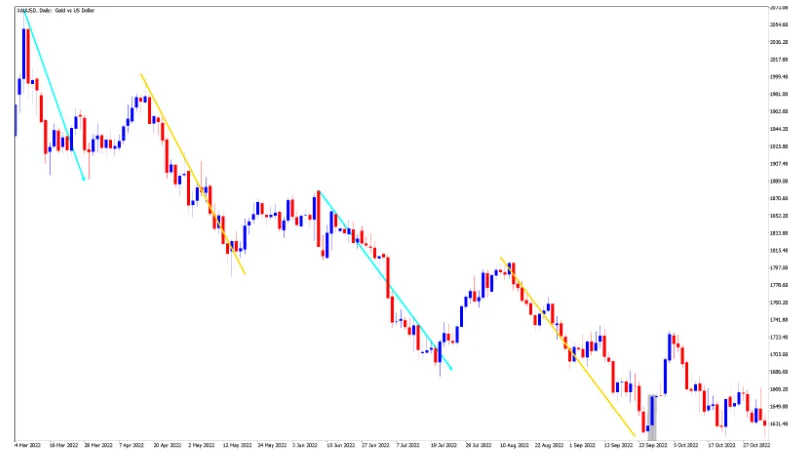Select the yellow trendline starting in August 2022
808x457 pixels.
568,347
